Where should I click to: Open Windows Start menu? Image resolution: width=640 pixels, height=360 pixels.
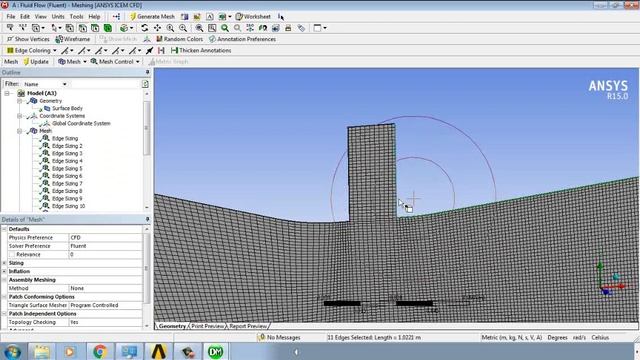tap(13, 351)
